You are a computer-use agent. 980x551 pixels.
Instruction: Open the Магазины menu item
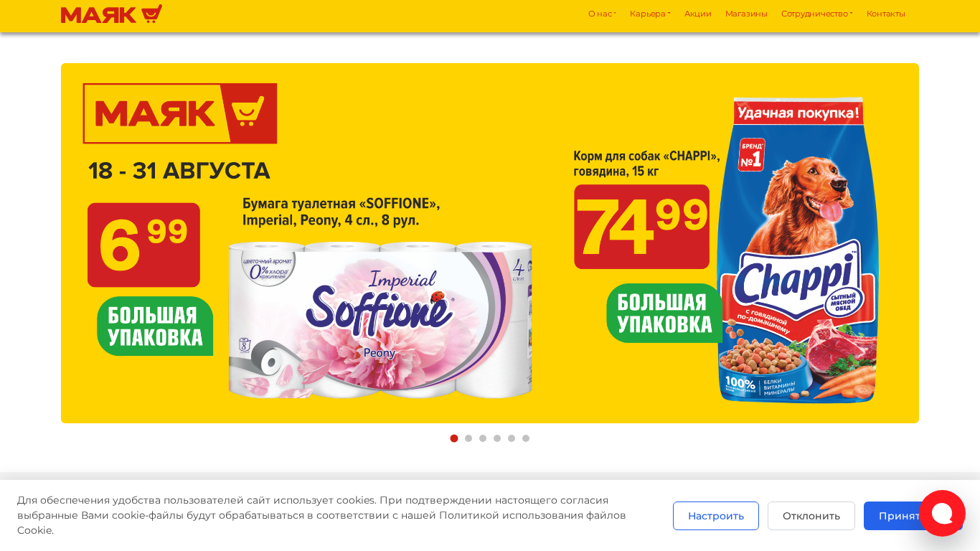(746, 14)
